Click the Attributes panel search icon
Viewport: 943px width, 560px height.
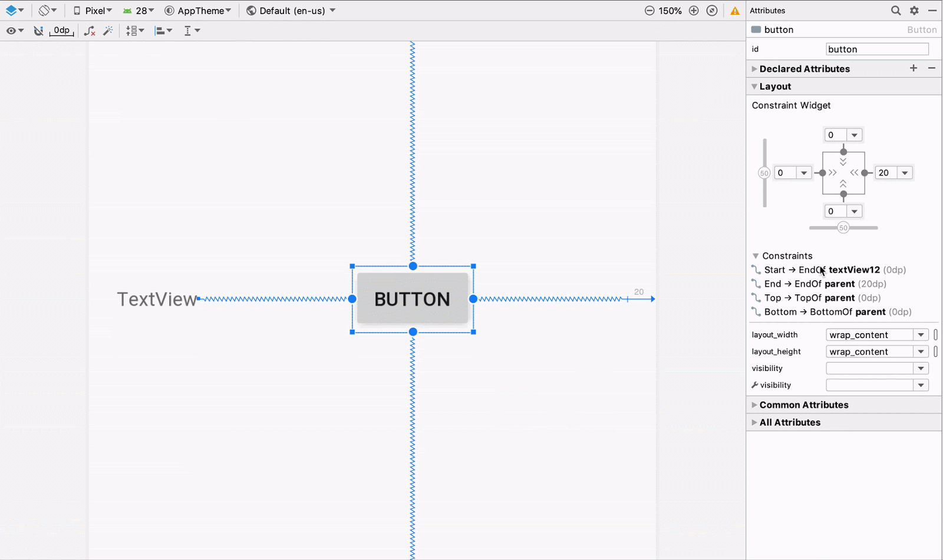896,11
